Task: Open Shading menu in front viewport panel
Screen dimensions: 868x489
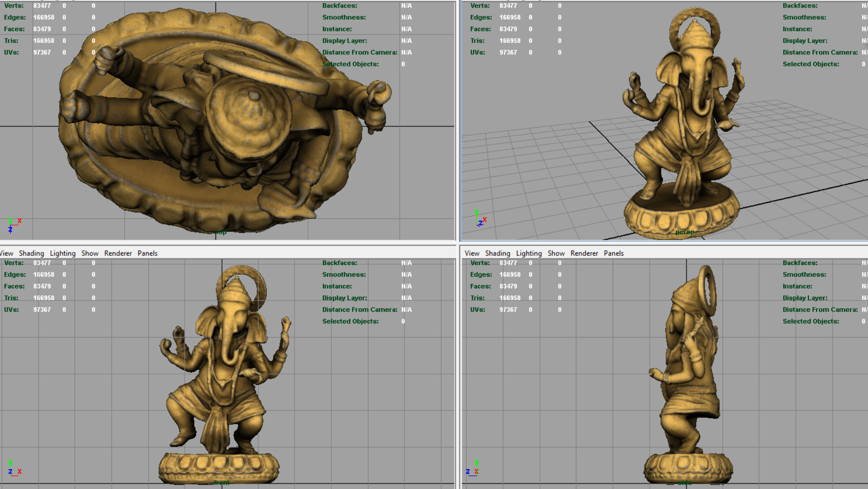Action: tap(31, 253)
